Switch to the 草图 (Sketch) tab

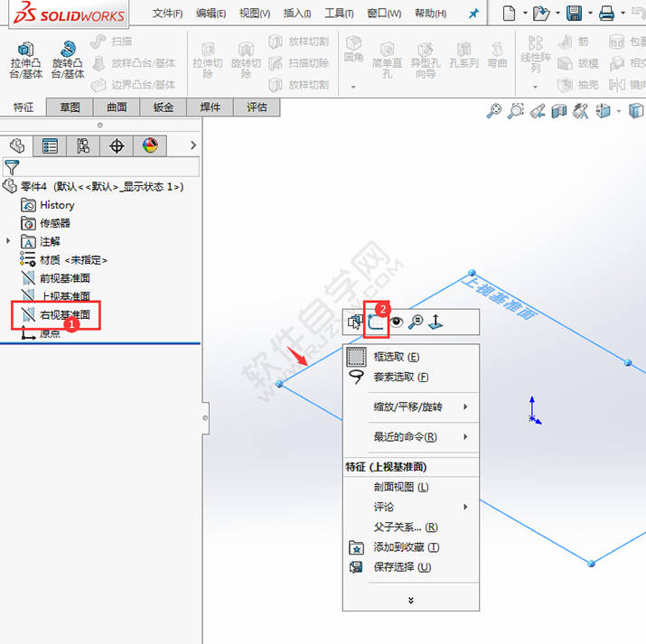[x=70, y=107]
